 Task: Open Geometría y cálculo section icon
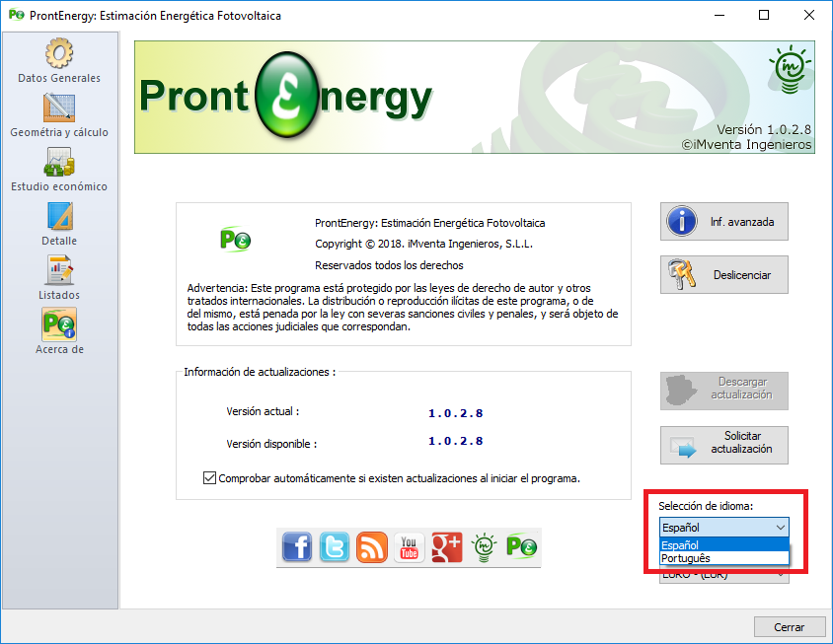pyautogui.click(x=59, y=107)
